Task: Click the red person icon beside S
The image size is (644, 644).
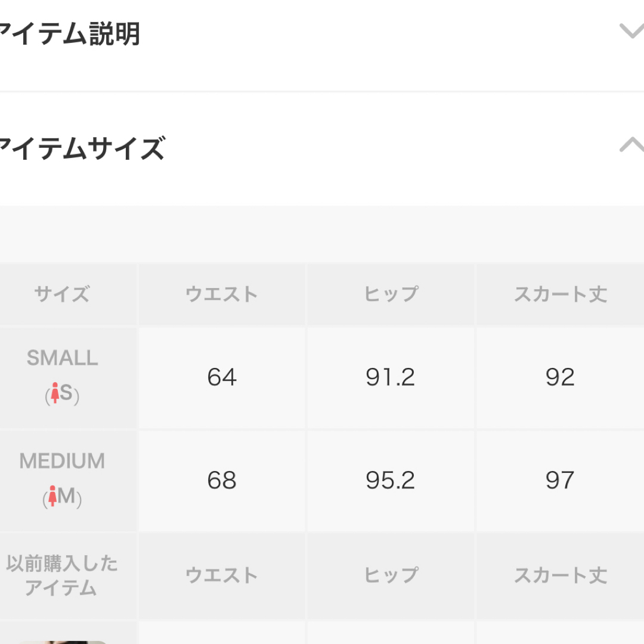Action: (55, 392)
